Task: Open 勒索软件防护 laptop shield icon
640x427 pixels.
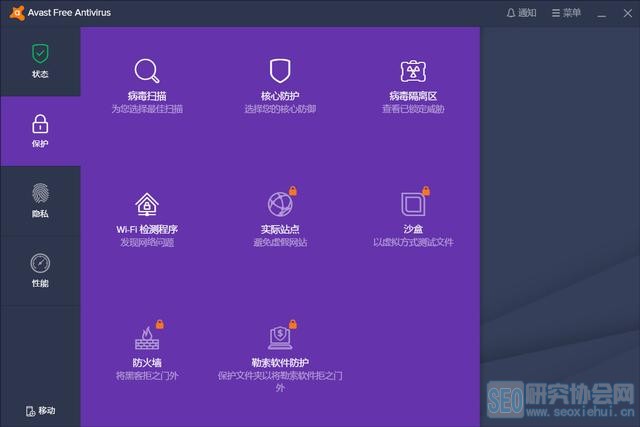Action: 280,338
